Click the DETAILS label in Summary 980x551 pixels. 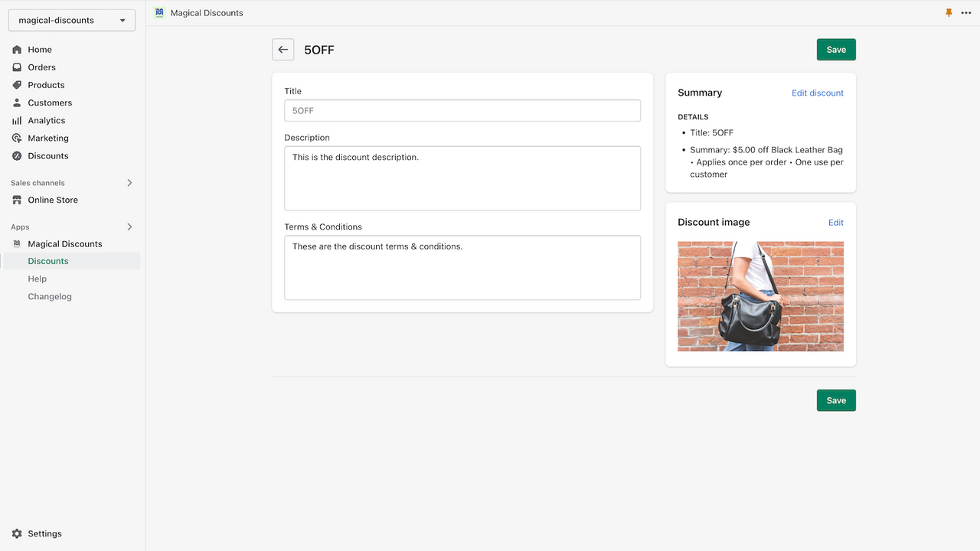point(693,117)
